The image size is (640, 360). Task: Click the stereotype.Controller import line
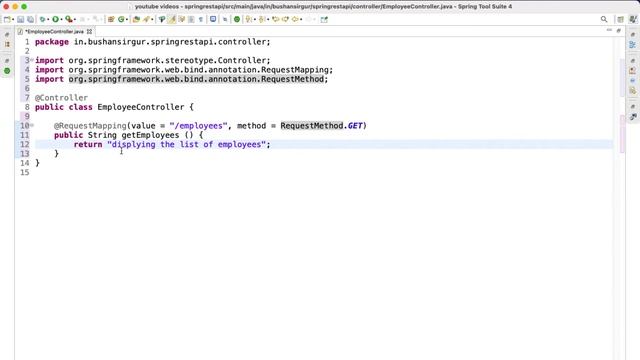tap(153, 60)
